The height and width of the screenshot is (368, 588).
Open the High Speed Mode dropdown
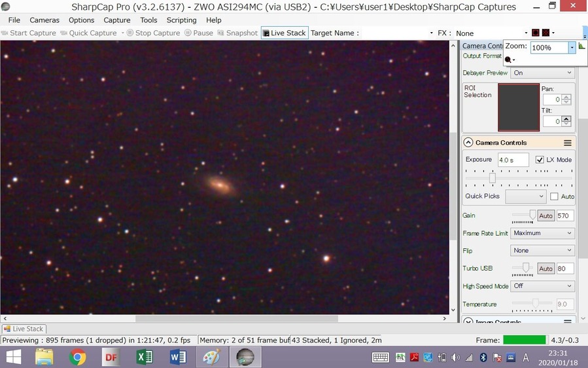tap(542, 286)
